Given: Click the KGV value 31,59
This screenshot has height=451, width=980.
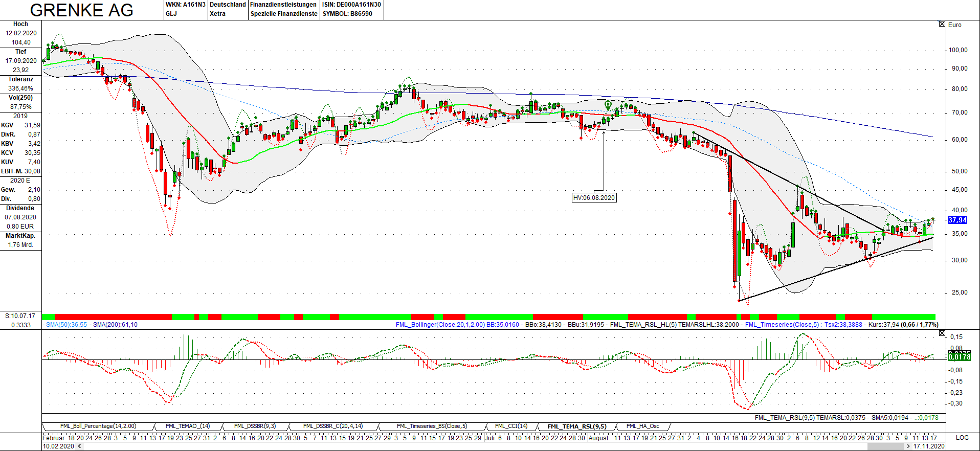Looking at the screenshot, I should (32, 125).
